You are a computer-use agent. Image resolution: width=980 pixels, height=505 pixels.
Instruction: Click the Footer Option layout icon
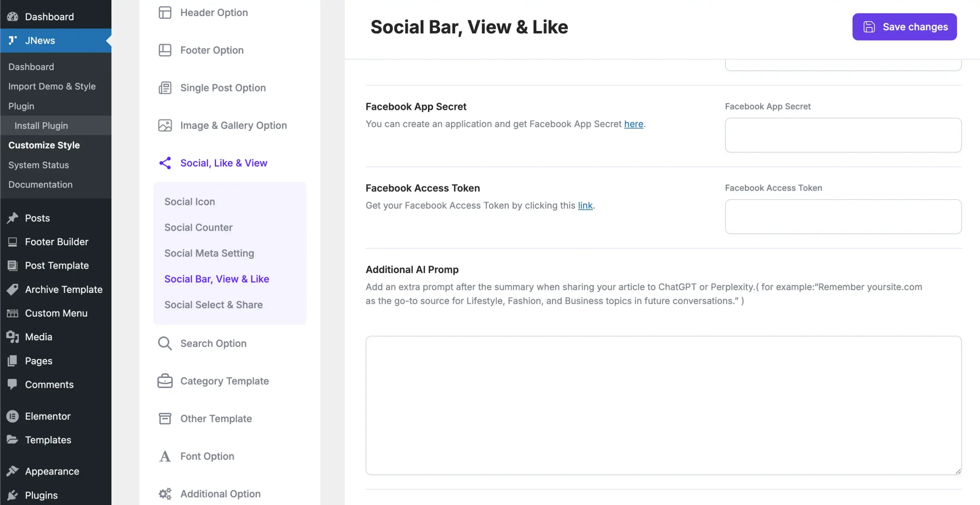pyautogui.click(x=165, y=50)
